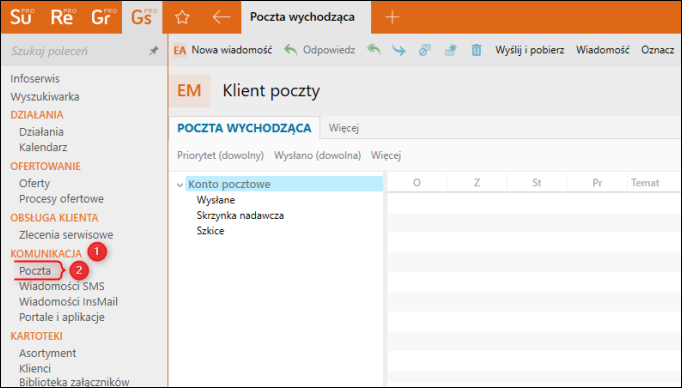Sort by the Pr column header
682x388 pixels.
click(597, 183)
